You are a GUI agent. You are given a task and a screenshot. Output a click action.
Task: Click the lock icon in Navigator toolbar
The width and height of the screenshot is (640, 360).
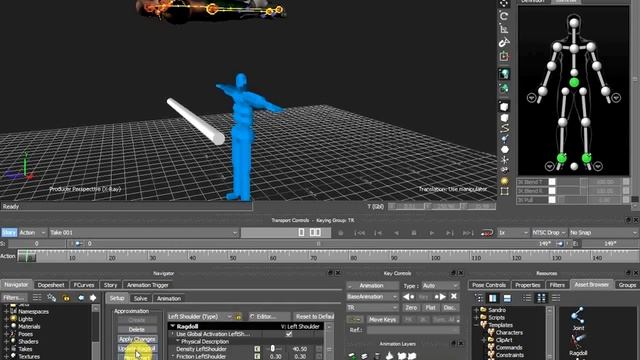pyautogui.click(x=66, y=298)
